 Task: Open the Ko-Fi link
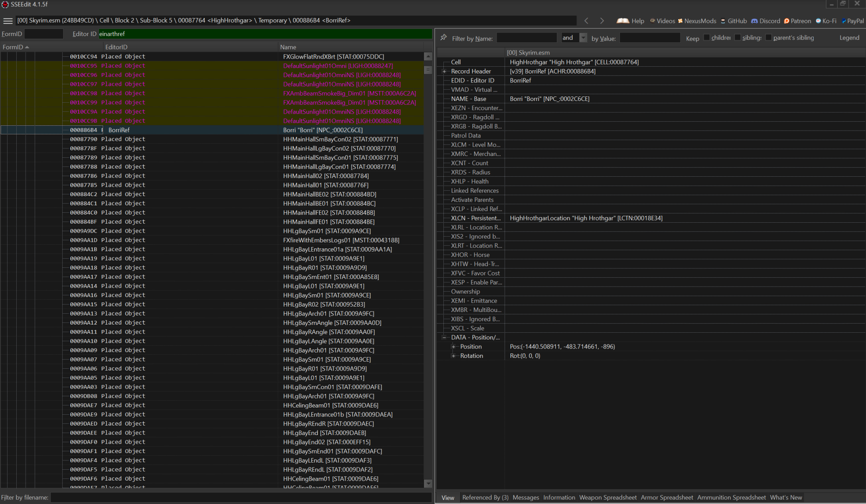point(826,21)
